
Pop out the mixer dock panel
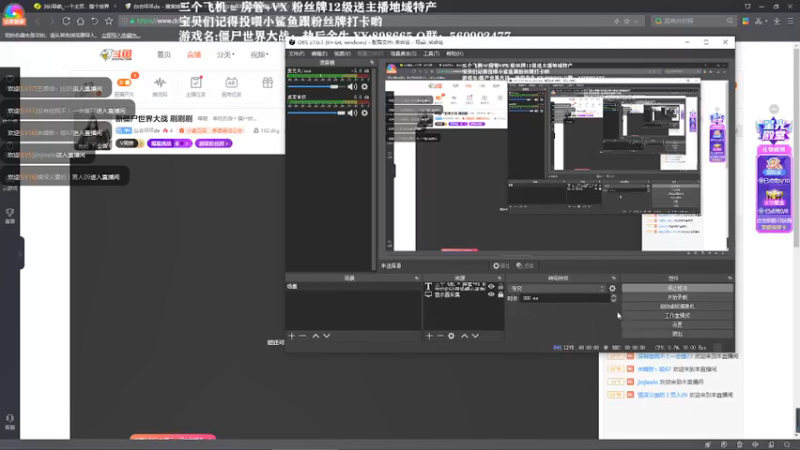[x=372, y=62]
